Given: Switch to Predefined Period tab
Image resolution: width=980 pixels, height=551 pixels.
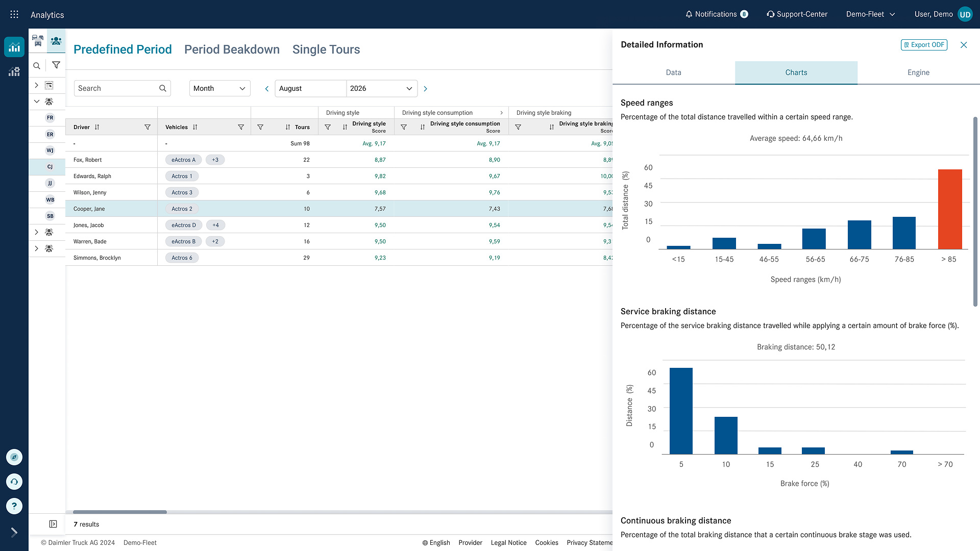Looking at the screenshot, I should (x=122, y=49).
